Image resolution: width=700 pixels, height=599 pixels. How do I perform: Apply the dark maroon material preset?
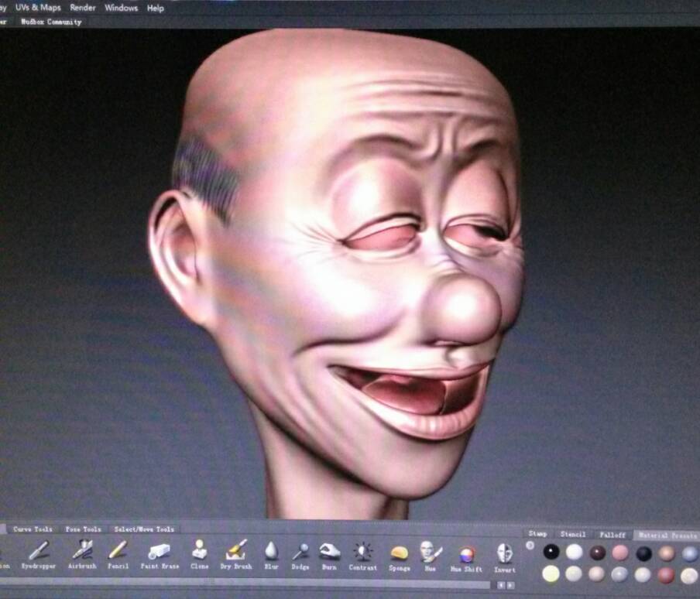[x=597, y=553]
